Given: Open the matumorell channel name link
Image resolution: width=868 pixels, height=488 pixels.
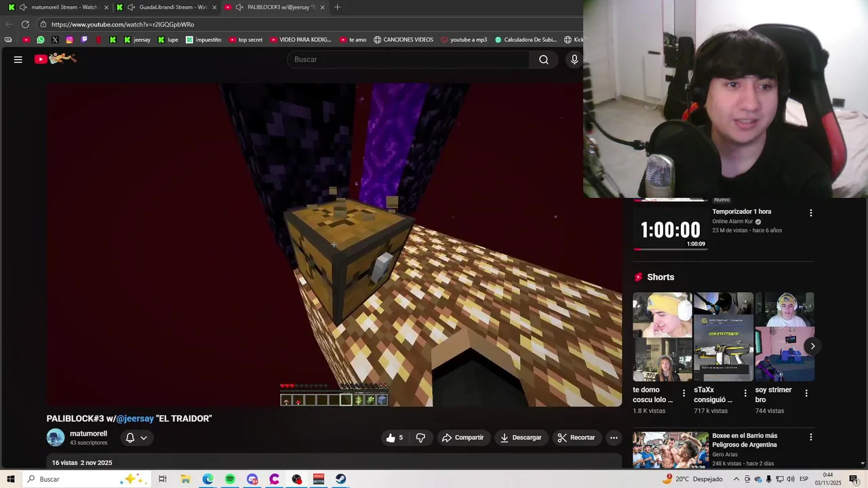Looking at the screenshot, I should click(88, 434).
